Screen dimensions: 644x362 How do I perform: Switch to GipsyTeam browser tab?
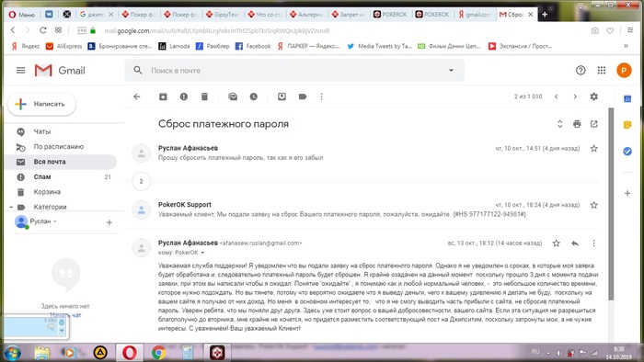click(223, 15)
